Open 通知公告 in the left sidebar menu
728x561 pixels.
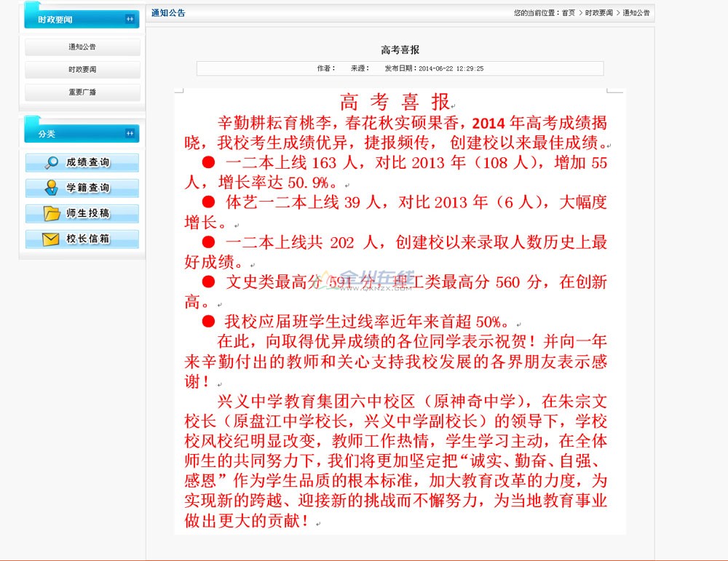(x=82, y=47)
